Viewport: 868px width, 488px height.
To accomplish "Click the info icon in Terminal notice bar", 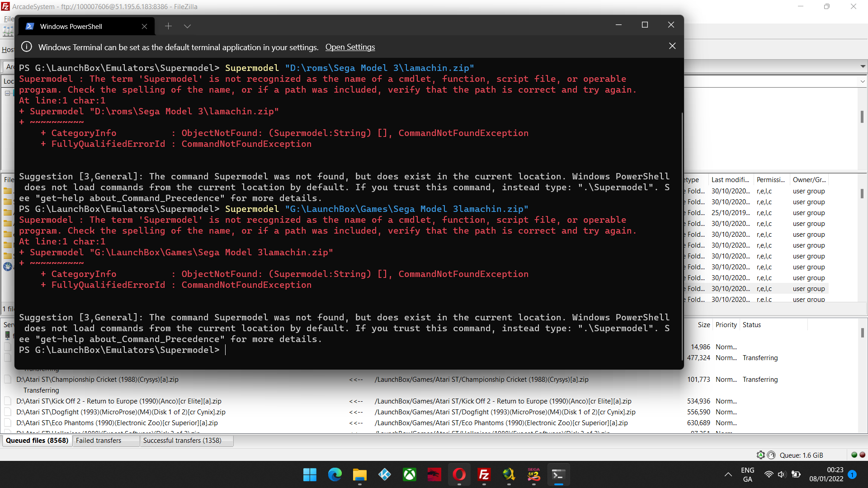I will [27, 47].
